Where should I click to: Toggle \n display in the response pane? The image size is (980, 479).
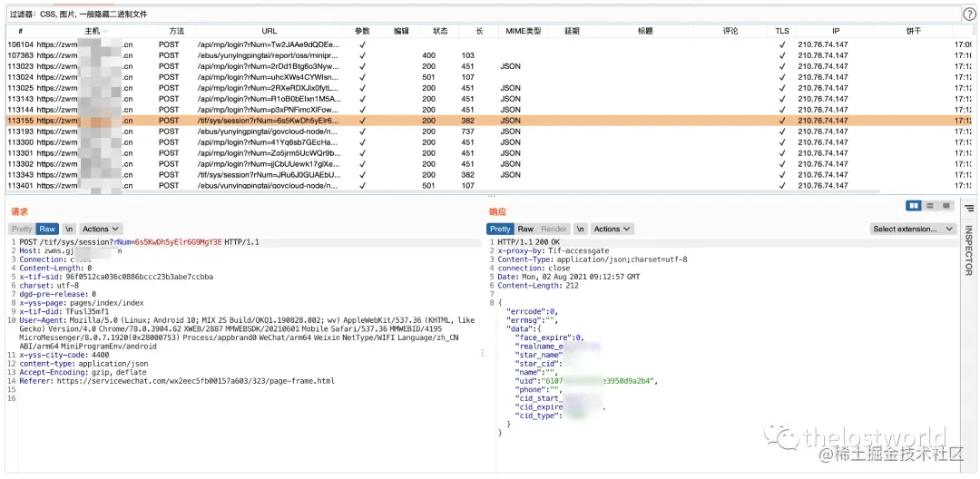pos(582,230)
